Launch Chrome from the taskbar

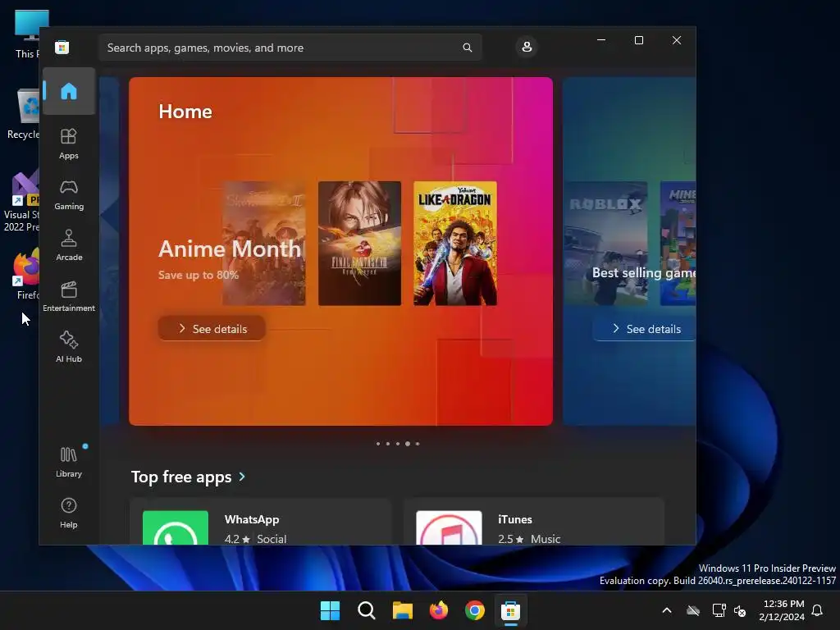[475, 610]
